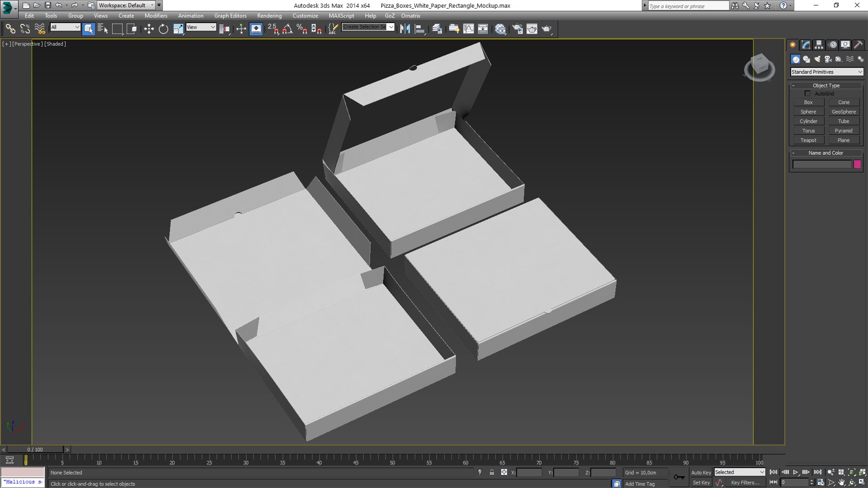The image size is (868, 488).
Task: Open the Create Selection Set dropdown
Action: point(368,27)
